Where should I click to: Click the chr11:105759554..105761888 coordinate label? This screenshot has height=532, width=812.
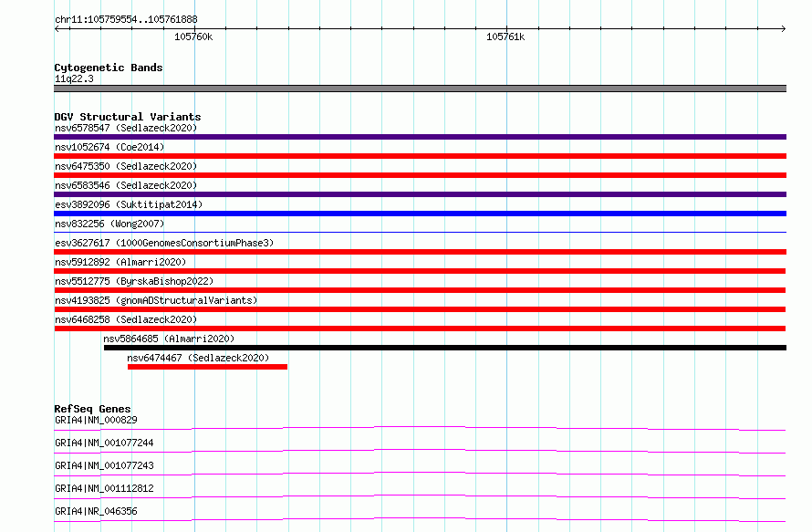126,19
